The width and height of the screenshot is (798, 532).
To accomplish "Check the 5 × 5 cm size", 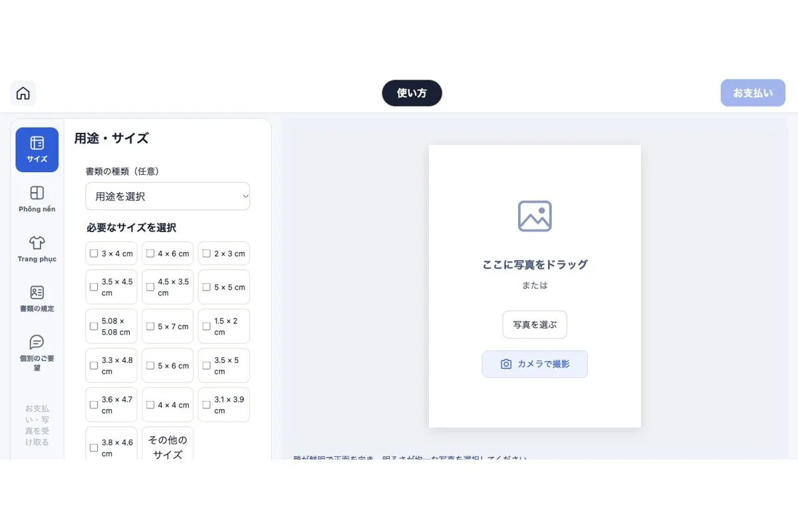I will click(207, 287).
